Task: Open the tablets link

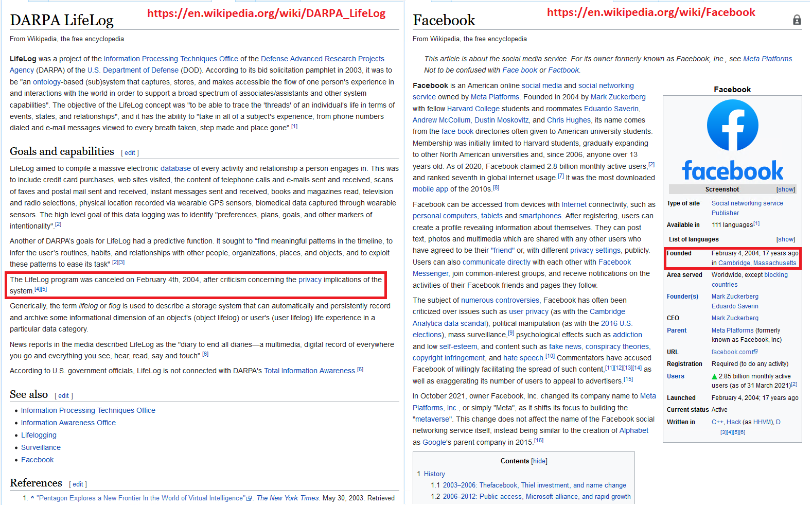Action: coord(492,216)
